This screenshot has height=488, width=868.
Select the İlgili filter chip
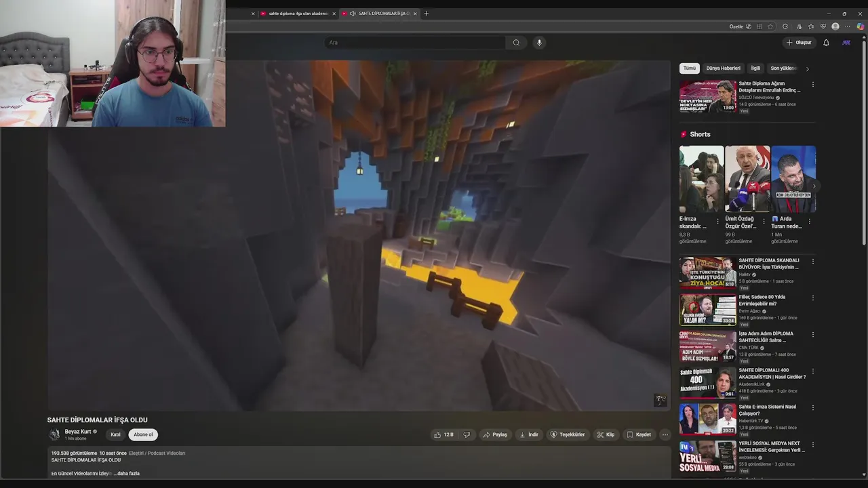click(x=755, y=68)
